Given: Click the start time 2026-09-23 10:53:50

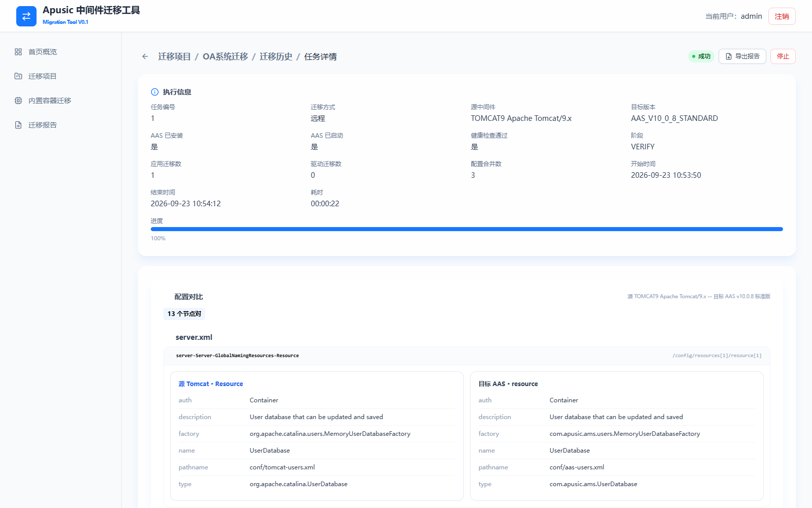Looking at the screenshot, I should (x=666, y=175).
